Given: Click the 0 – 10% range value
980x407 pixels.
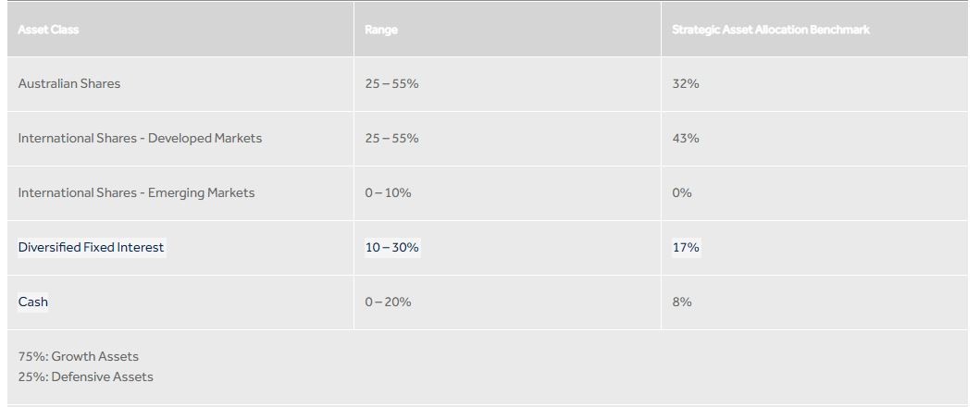Looking at the screenshot, I should [x=388, y=192].
